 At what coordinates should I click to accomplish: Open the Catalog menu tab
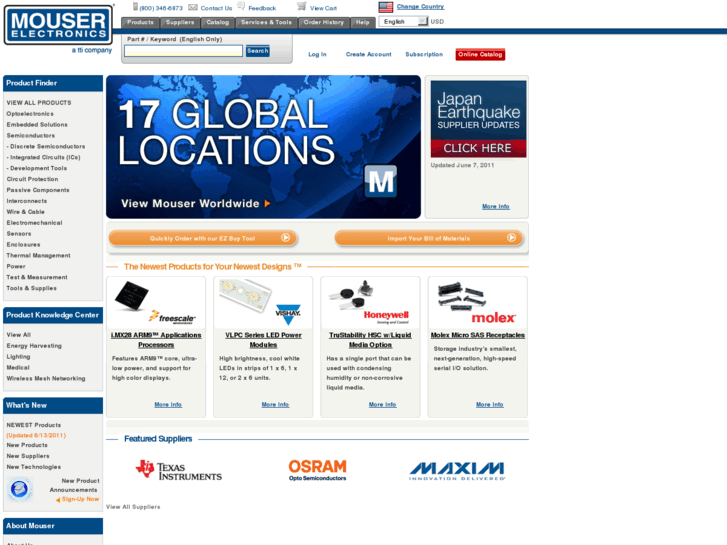pyautogui.click(x=217, y=22)
